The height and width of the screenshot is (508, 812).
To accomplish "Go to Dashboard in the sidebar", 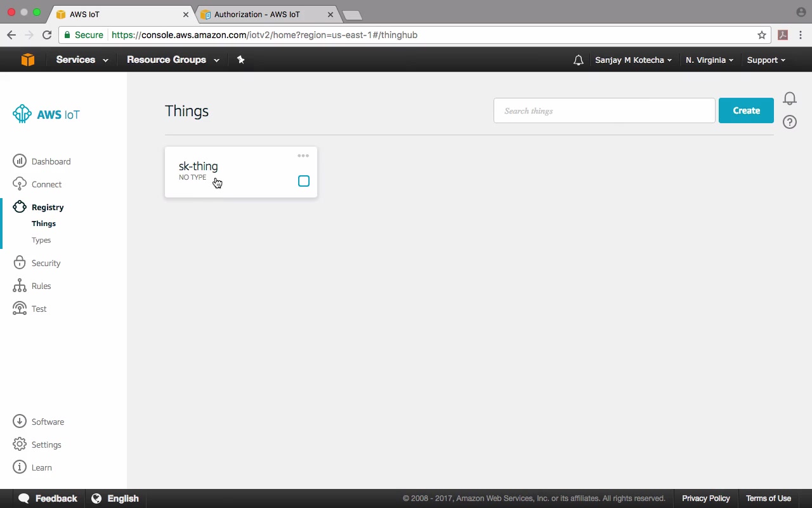I will 51,161.
